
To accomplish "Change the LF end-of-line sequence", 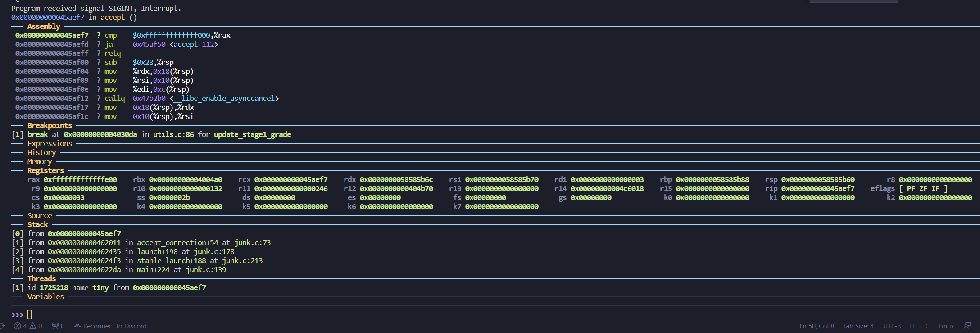I will pos(913,326).
